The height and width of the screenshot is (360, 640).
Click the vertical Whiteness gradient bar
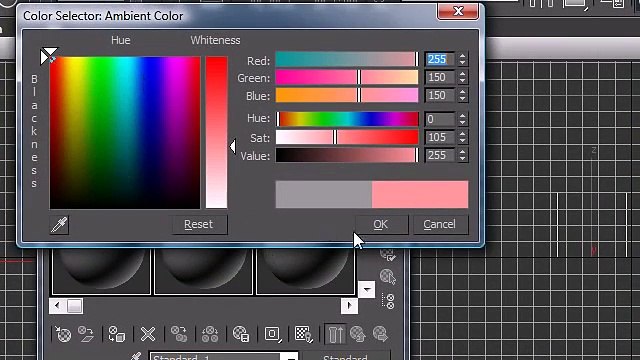[216, 132]
